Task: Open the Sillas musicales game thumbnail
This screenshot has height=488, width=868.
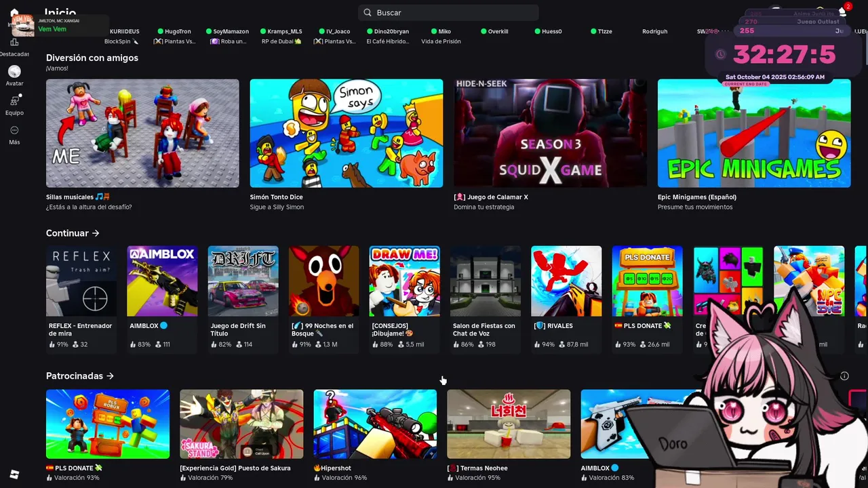Action: pos(142,133)
